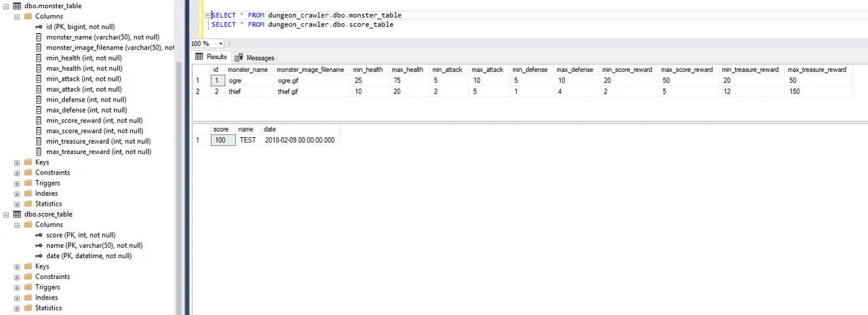
Task: Select the '2018-02-09 00:00:00.000' date cell
Action: 300,140
